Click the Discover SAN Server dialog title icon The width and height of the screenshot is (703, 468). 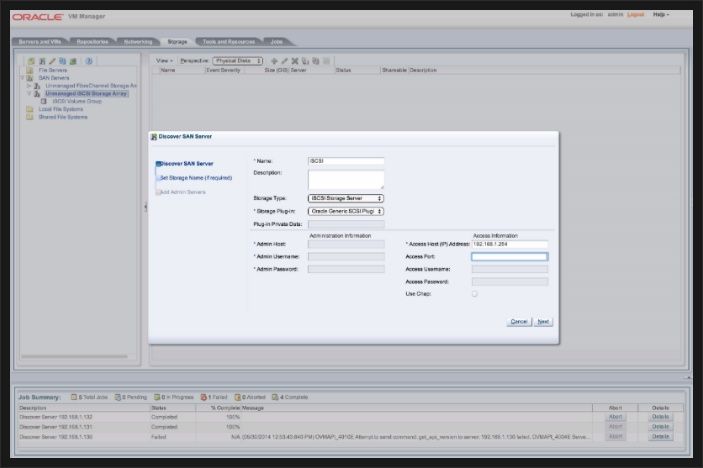(154, 136)
